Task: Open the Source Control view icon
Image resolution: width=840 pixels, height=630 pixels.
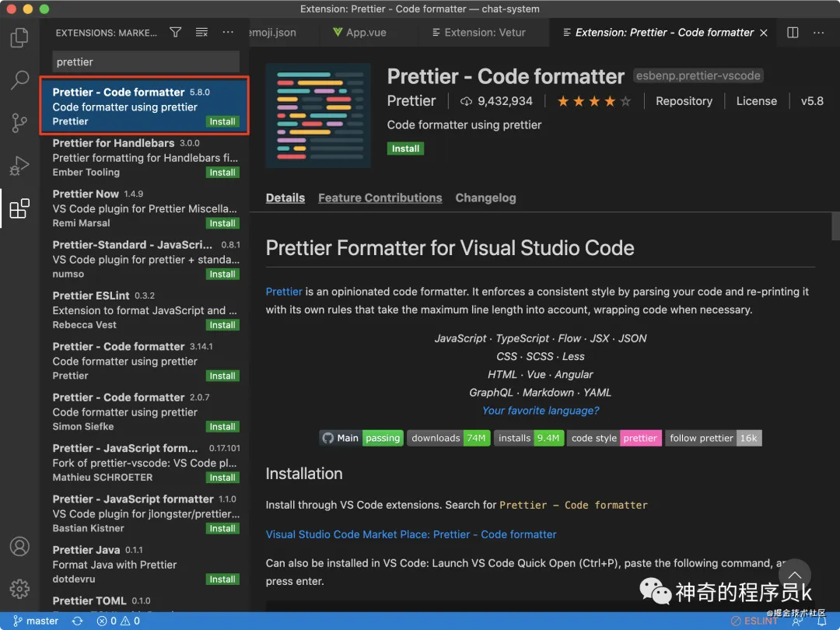Action: pyautogui.click(x=19, y=122)
